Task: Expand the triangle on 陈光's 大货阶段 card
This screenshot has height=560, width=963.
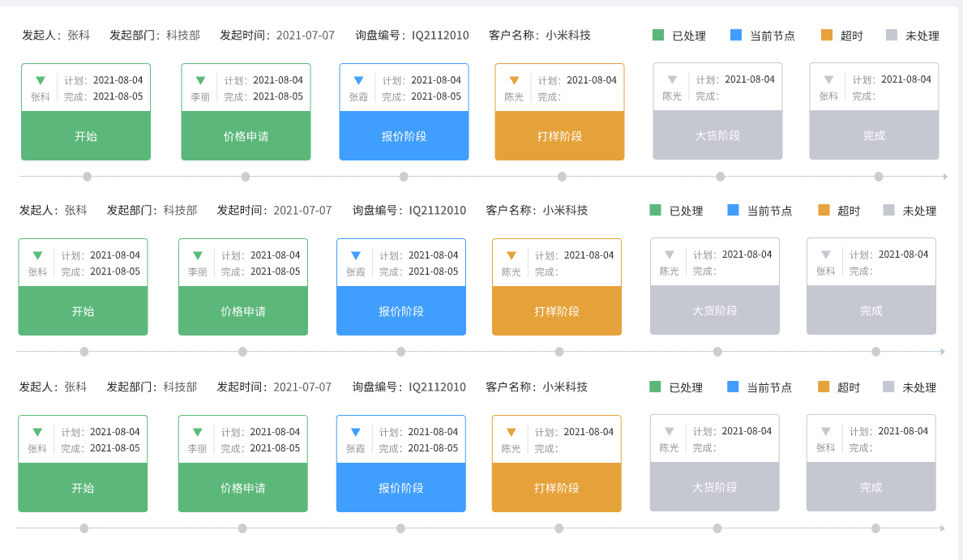Action: tap(674, 80)
